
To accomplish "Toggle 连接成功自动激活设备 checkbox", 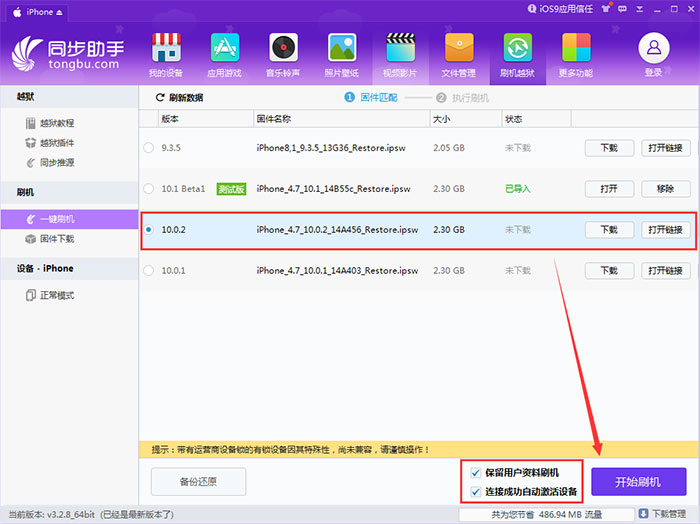I will [475, 492].
